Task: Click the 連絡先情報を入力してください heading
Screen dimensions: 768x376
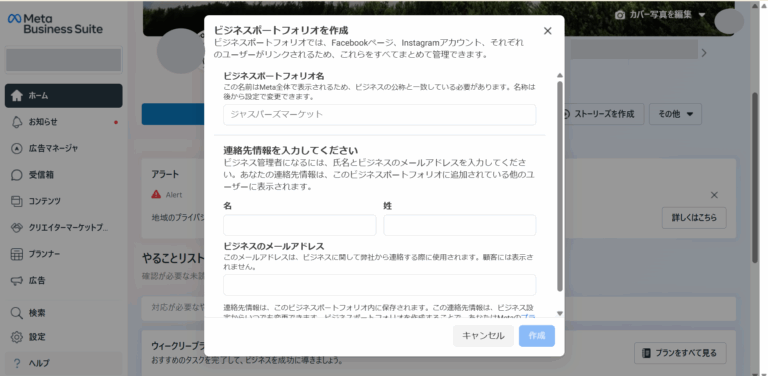Action: pos(290,150)
